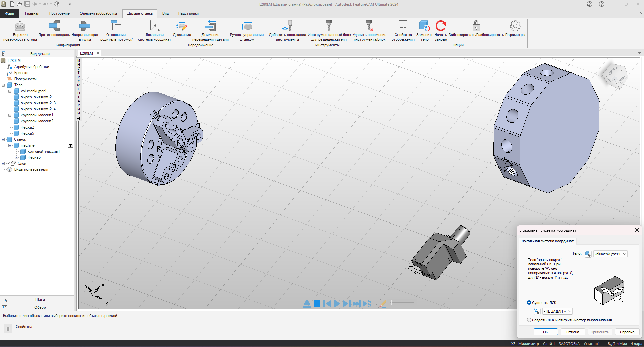Click the ОК button in dialog
The width and height of the screenshot is (644, 347).
[546, 332]
